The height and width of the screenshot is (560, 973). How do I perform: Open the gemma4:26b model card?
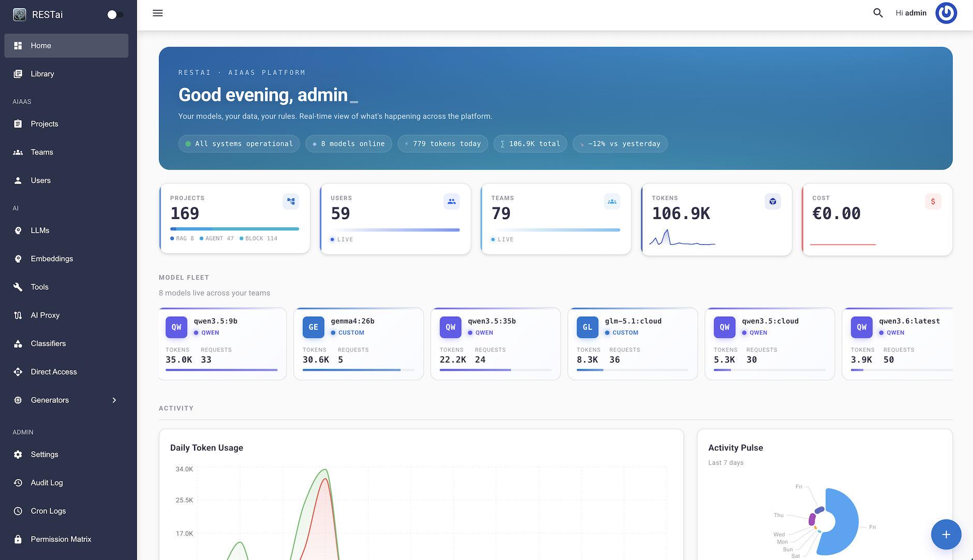(x=358, y=344)
